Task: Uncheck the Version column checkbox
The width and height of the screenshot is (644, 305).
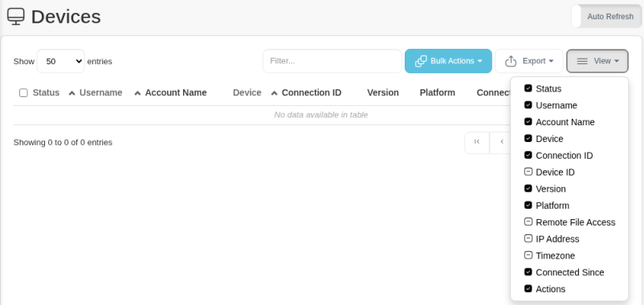Action: 528,189
